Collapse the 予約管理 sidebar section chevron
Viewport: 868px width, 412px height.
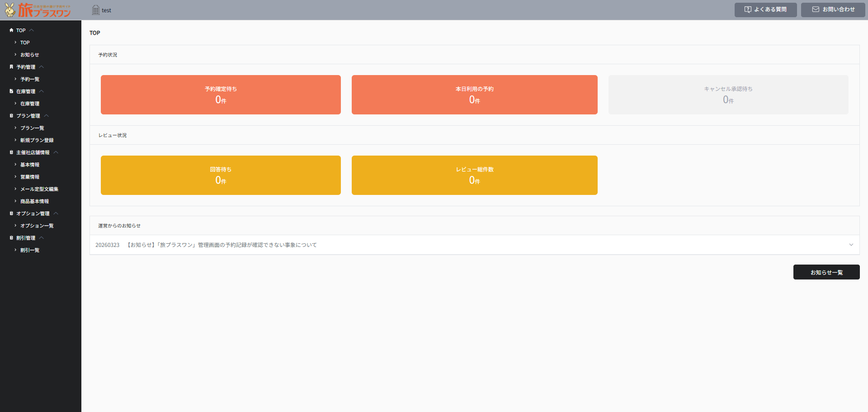42,67
